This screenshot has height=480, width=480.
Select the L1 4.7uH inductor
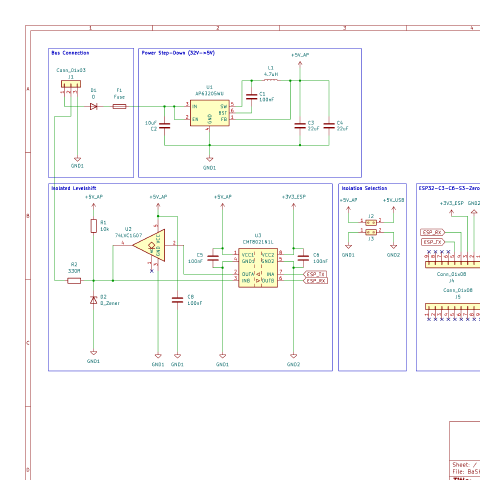point(271,80)
